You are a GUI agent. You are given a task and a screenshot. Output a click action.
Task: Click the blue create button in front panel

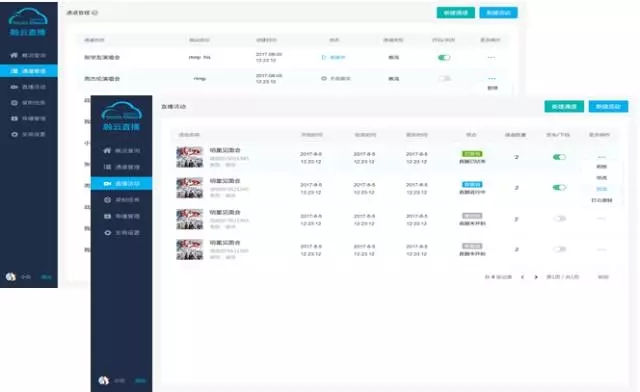pyautogui.click(x=608, y=107)
